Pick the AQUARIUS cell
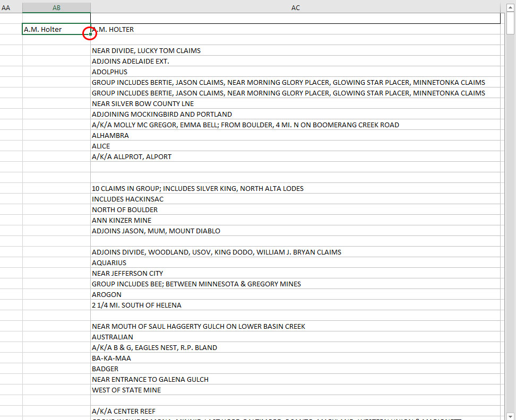 tap(109, 263)
